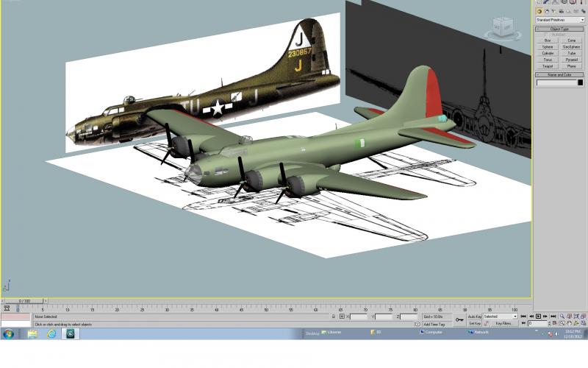Toggle the selection lock icon
This screenshot has width=588, height=368.
pos(334,316)
